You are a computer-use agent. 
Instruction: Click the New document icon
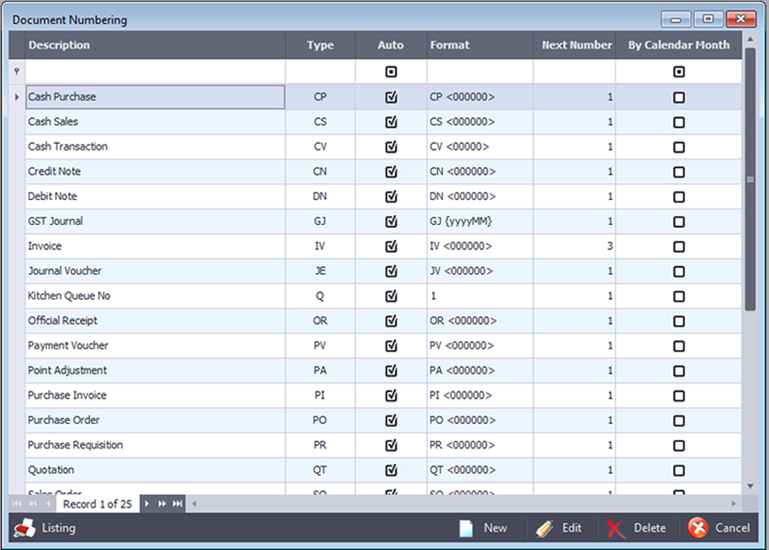[x=466, y=528]
